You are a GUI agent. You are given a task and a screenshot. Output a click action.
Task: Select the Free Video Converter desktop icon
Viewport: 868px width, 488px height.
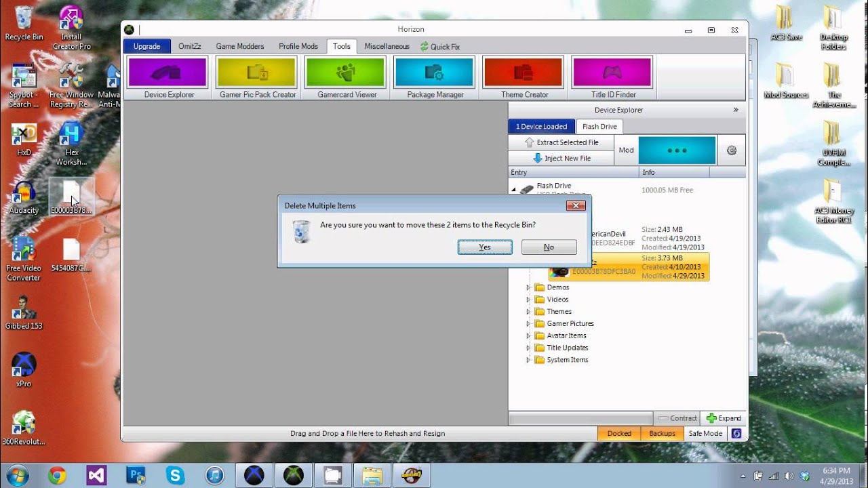(x=24, y=259)
